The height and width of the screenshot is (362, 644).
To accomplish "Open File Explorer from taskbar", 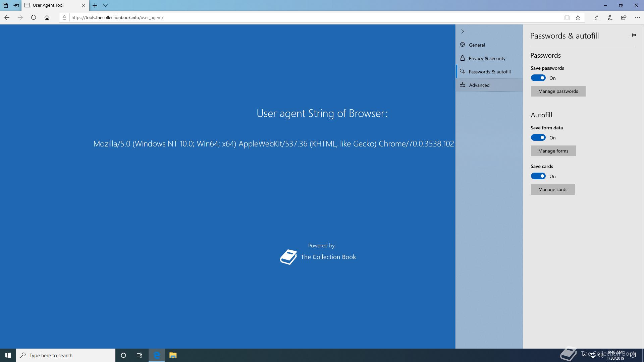I will [173, 355].
